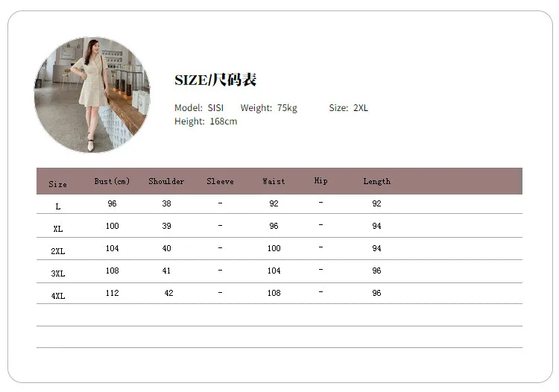559x392 pixels.
Task: Click the 'Length' column header
Action: [377, 181]
